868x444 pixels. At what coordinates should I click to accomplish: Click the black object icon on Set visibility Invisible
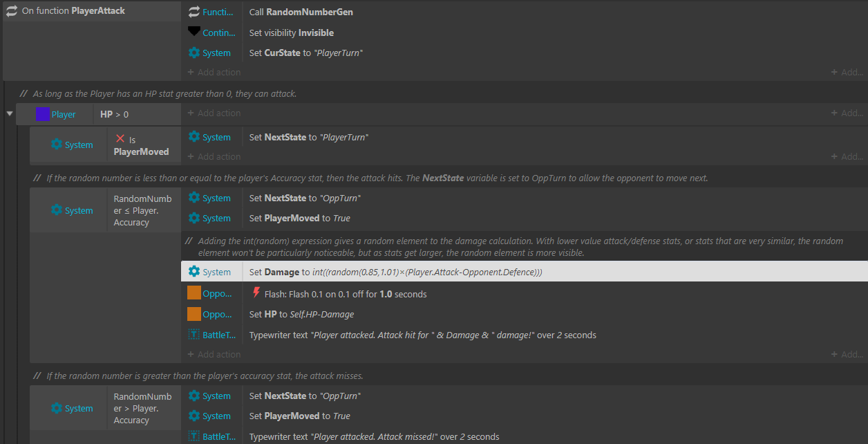pos(194,33)
